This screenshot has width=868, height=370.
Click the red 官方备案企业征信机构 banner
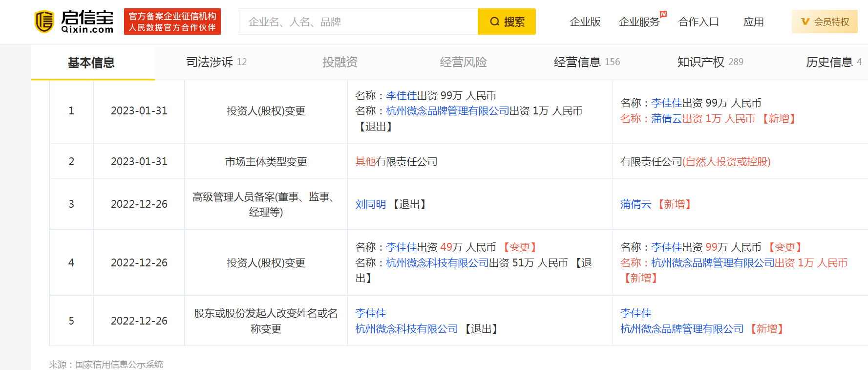coord(172,22)
